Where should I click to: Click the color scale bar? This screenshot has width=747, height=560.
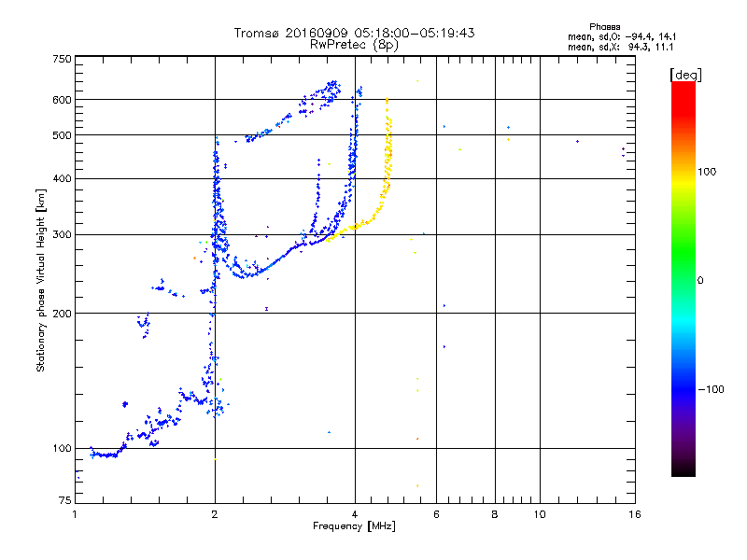coord(684,278)
